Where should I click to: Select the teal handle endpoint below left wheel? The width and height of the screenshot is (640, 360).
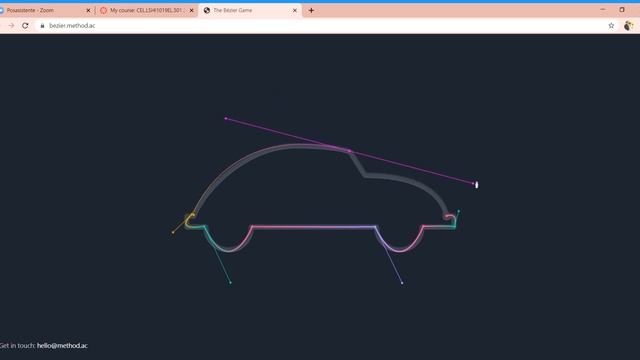tap(230, 282)
